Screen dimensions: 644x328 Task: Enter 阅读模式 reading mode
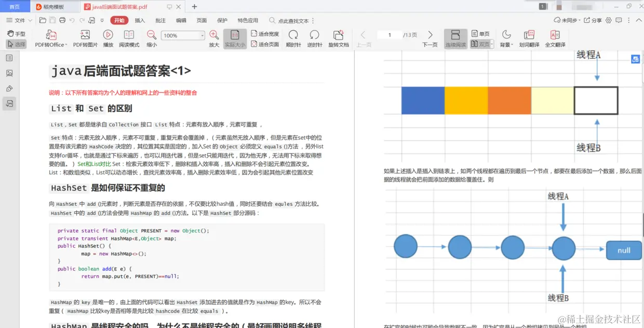(x=129, y=39)
